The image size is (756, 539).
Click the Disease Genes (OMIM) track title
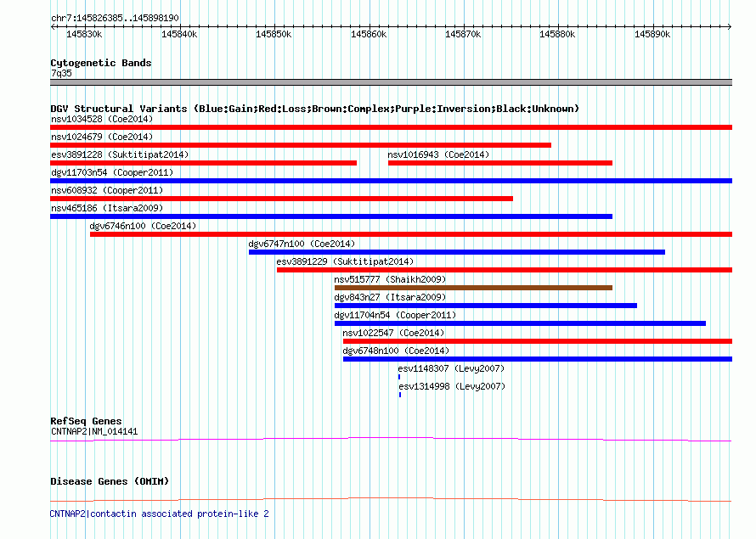[x=110, y=481]
